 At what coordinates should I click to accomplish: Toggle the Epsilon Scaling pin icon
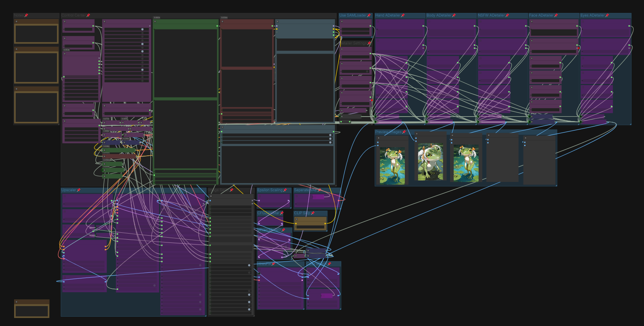(285, 190)
